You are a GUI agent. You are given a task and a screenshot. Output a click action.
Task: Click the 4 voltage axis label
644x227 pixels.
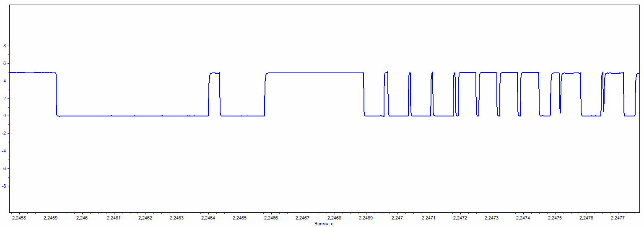(5, 81)
